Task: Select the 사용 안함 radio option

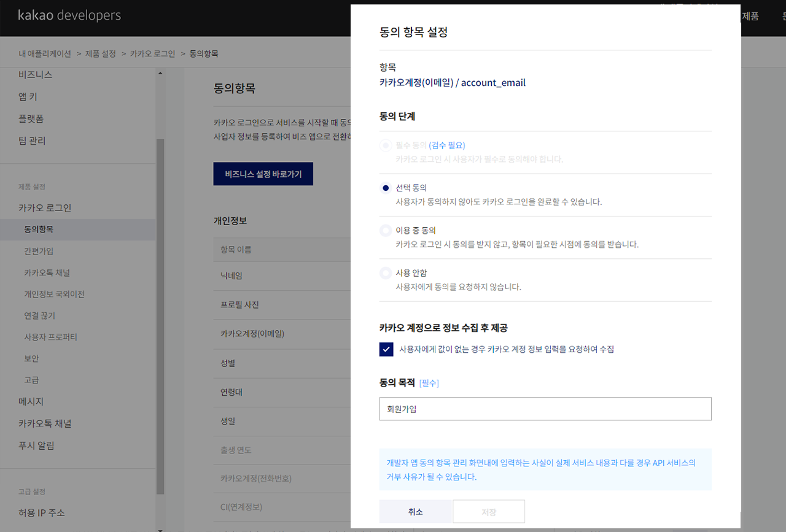Action: 386,273
